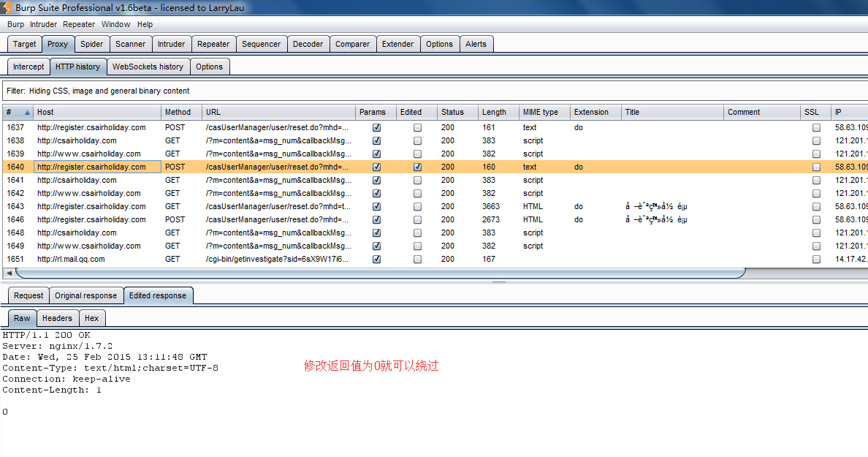Select request row 1648
The height and width of the screenshot is (457, 868).
pos(435,233)
